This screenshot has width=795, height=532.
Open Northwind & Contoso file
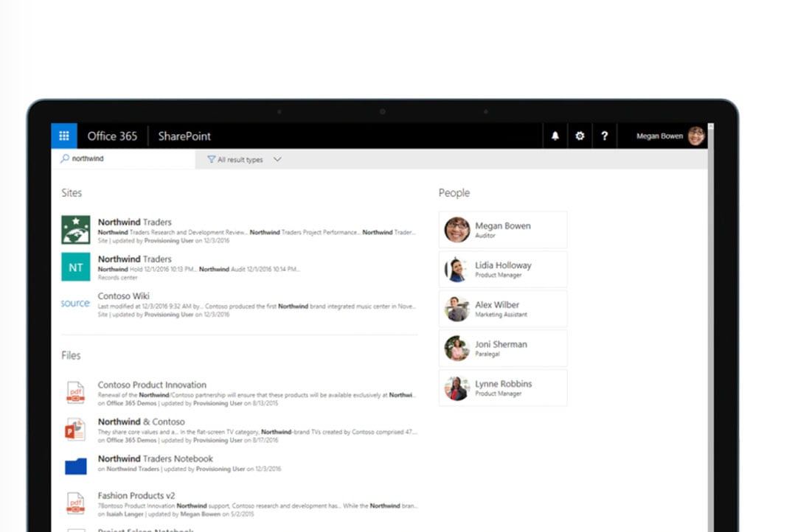coord(141,421)
